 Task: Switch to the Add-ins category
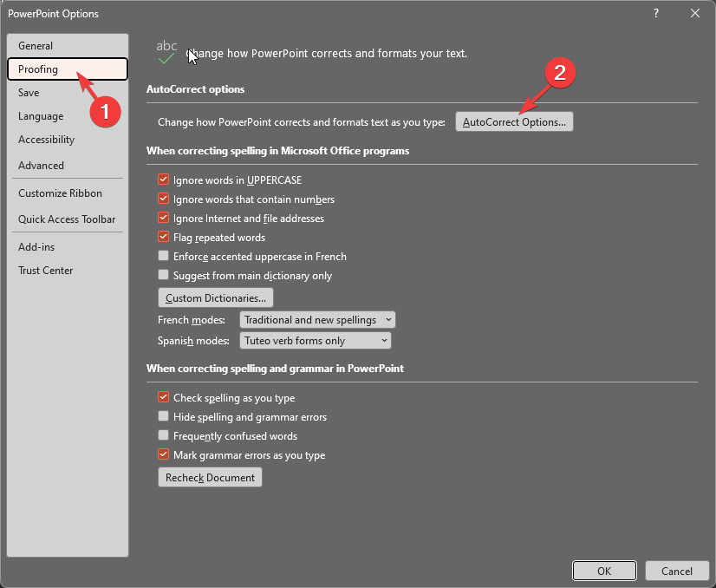(68, 247)
